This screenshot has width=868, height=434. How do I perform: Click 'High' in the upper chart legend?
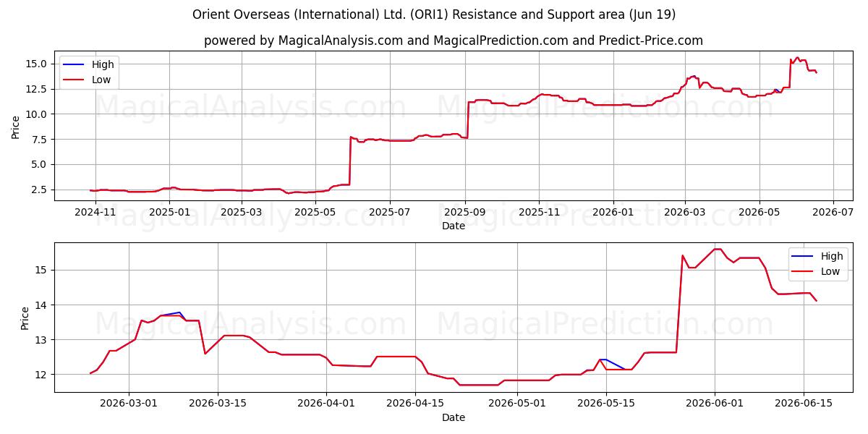[x=103, y=64]
